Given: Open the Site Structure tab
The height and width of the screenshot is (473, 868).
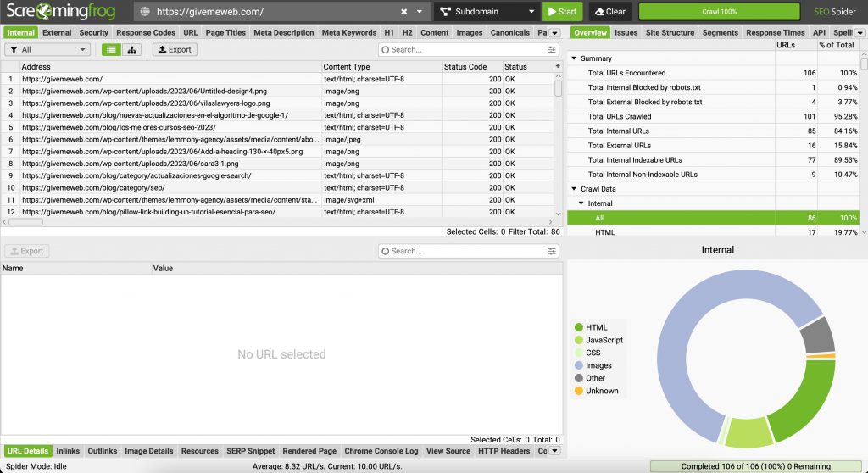Looking at the screenshot, I should pos(670,32).
